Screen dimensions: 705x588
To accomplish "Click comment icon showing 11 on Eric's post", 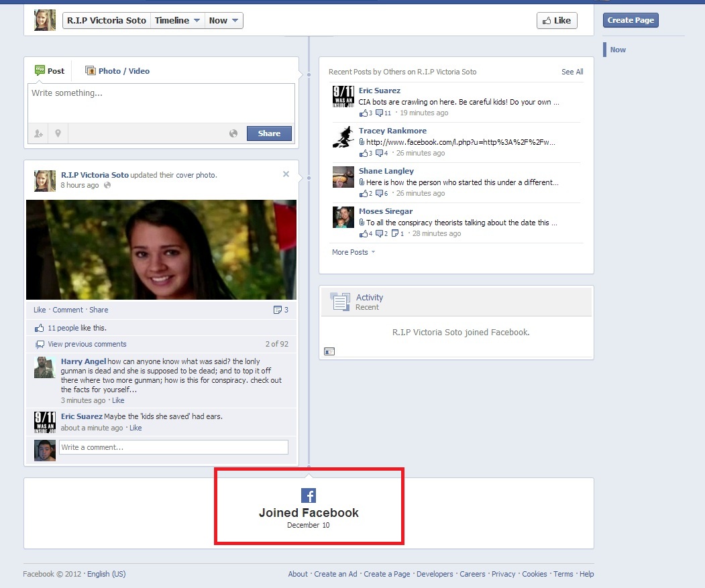I will click(380, 113).
